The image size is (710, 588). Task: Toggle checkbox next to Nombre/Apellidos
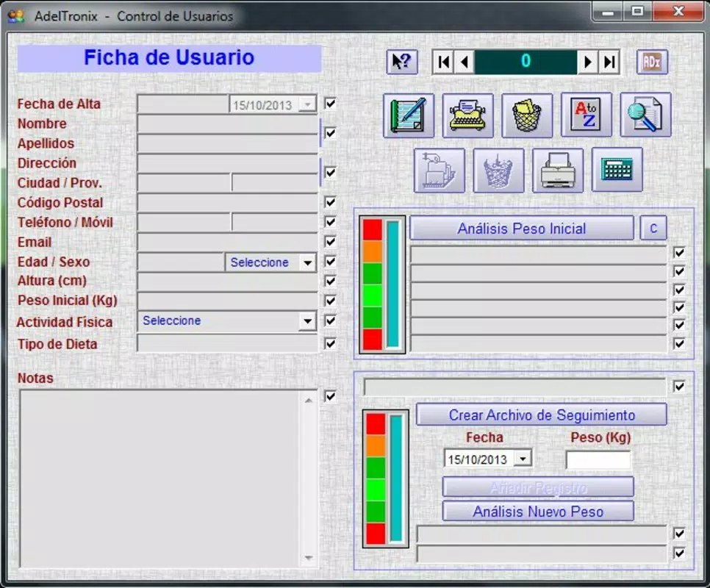point(331,133)
